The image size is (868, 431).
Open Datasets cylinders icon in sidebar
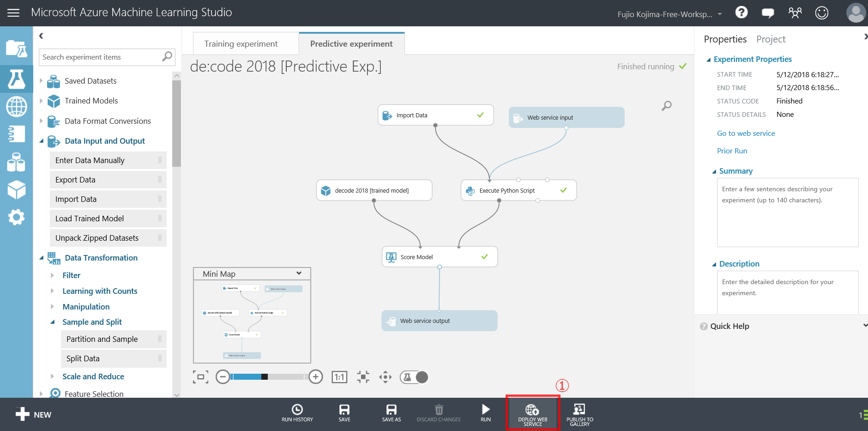[x=16, y=162]
